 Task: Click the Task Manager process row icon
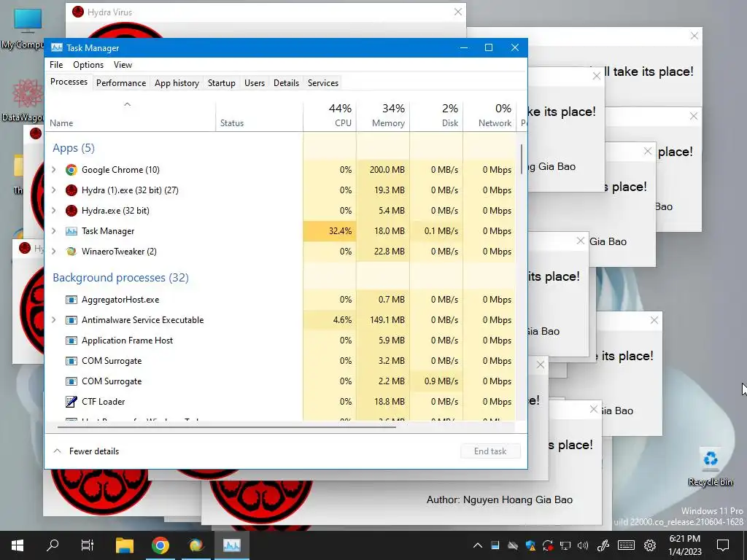[71, 231]
